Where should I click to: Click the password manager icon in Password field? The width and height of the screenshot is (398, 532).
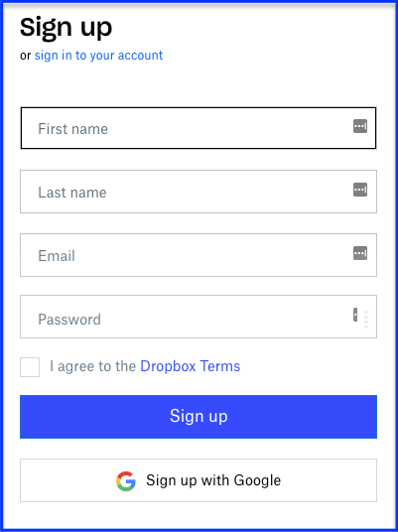pos(355,315)
